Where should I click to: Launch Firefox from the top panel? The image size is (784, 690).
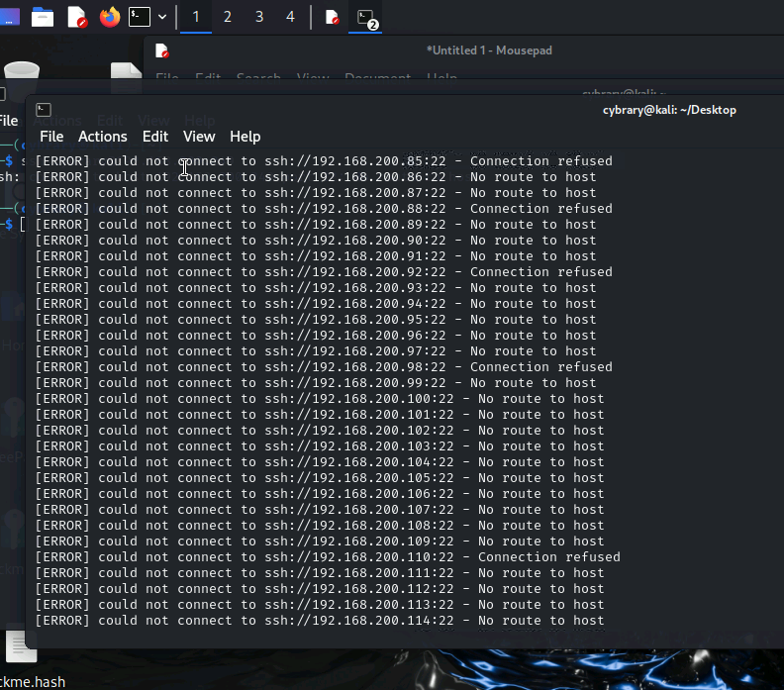[109, 17]
